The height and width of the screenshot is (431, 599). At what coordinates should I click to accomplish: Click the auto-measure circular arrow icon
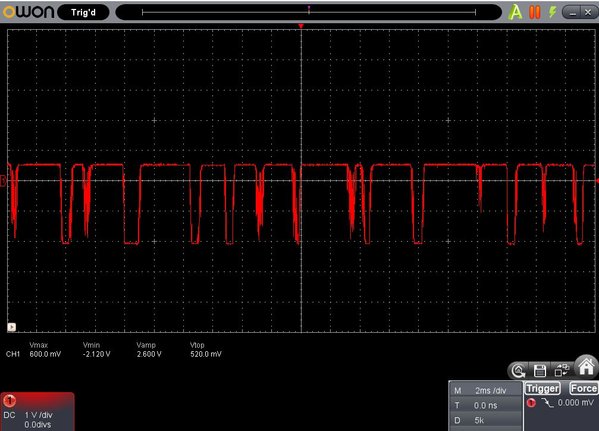tap(519, 371)
